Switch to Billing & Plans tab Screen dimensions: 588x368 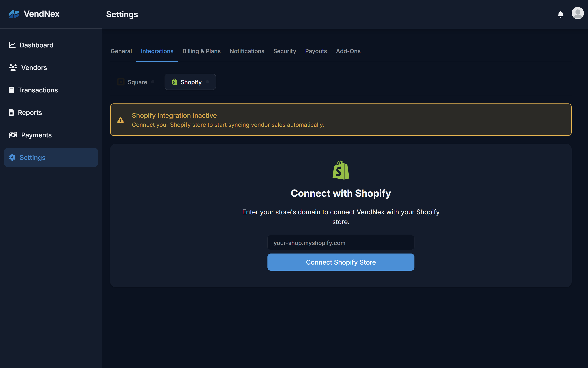(x=202, y=51)
